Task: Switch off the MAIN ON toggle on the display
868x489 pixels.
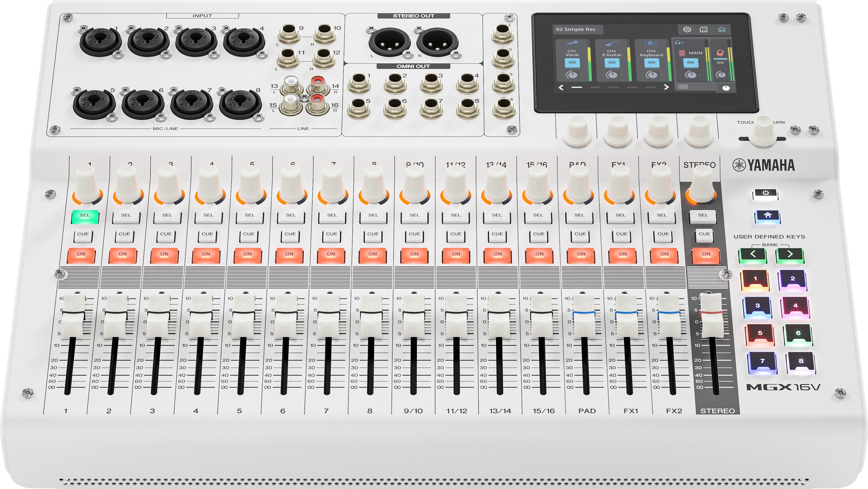Action: 690,63
